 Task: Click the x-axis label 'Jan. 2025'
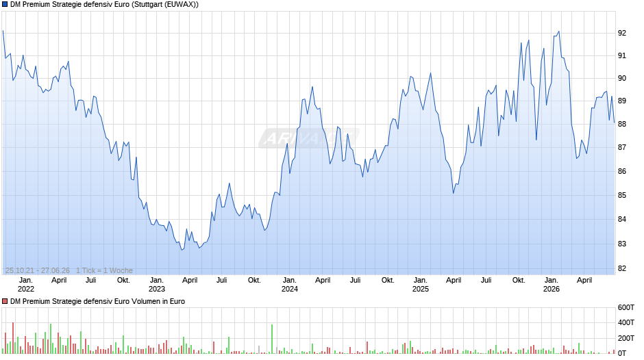[420, 285]
